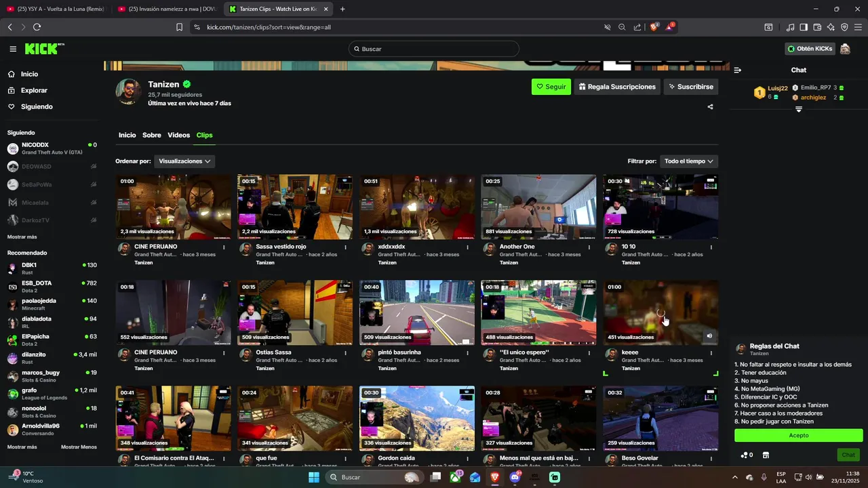
Task: Open three-dot menu for Ostias Sassa clip
Action: coord(346,353)
